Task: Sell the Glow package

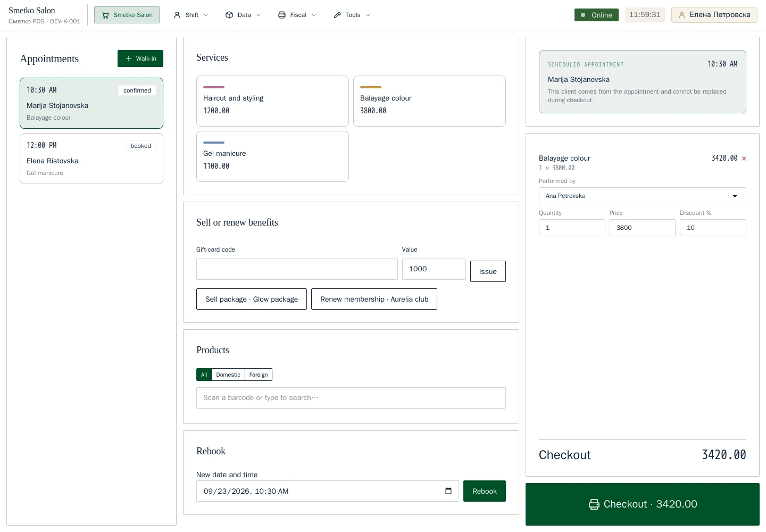Action: 252,299
